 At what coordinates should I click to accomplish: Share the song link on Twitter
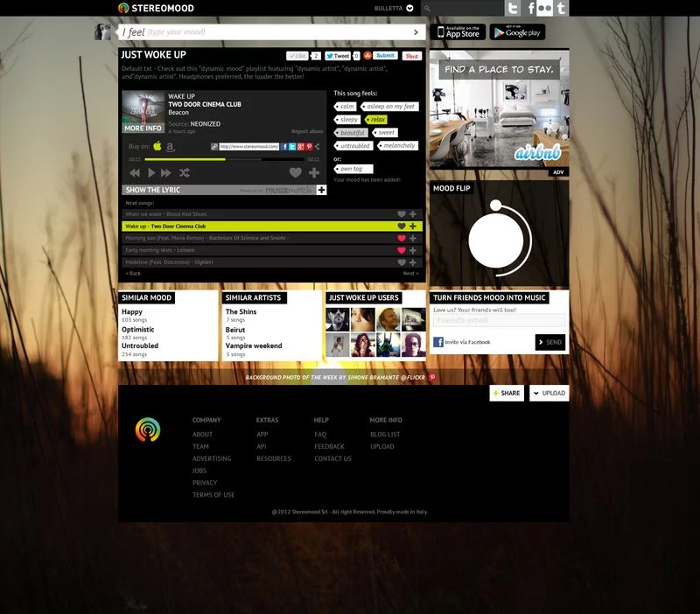click(x=292, y=146)
